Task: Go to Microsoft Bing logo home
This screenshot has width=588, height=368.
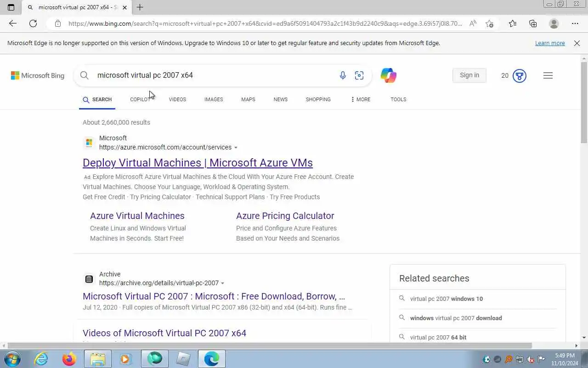Action: tap(38, 75)
